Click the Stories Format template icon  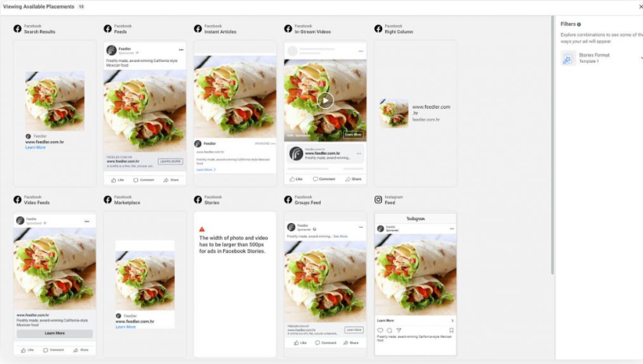[x=568, y=58]
